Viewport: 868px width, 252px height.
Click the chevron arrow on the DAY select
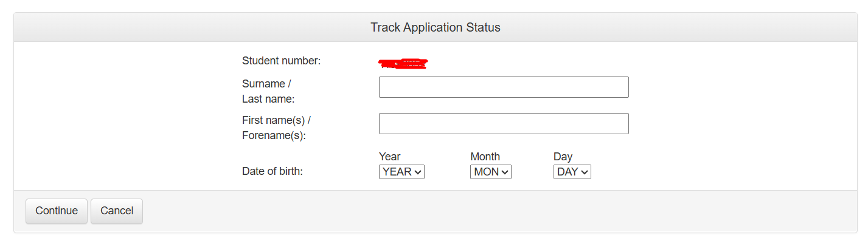tap(585, 172)
